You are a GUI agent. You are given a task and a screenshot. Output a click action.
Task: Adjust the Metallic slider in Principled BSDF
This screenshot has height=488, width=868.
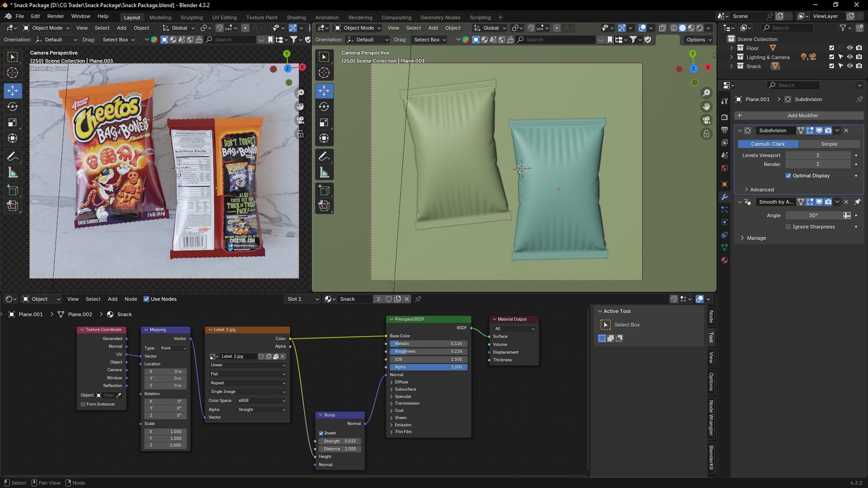pyautogui.click(x=428, y=344)
